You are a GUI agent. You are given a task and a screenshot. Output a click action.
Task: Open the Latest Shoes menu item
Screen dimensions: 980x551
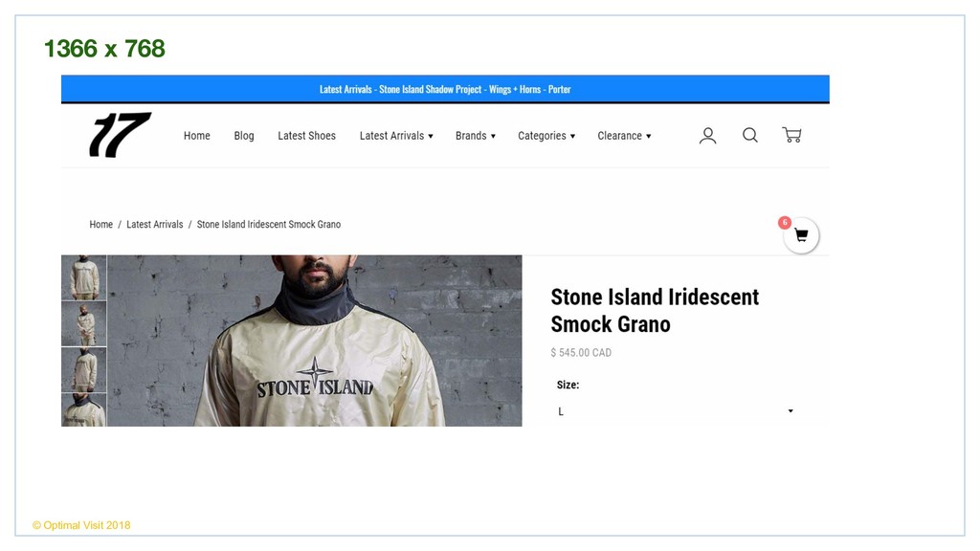307,136
